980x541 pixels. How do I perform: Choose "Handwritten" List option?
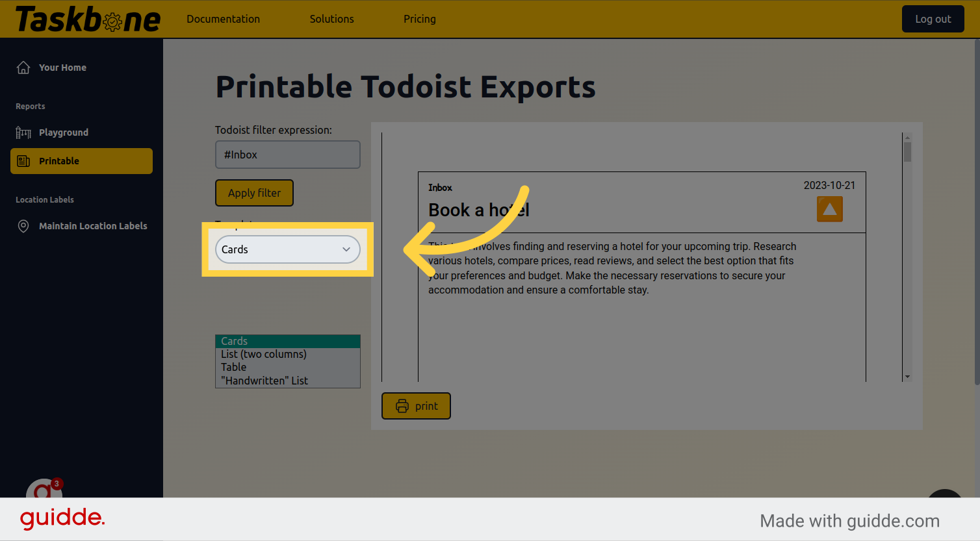pos(288,381)
